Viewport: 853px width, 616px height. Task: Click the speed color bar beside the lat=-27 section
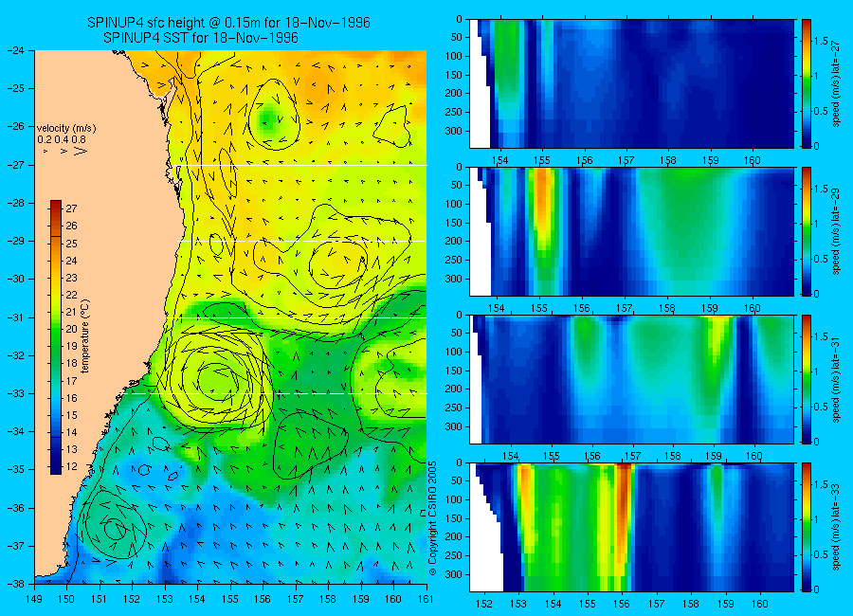807,83
